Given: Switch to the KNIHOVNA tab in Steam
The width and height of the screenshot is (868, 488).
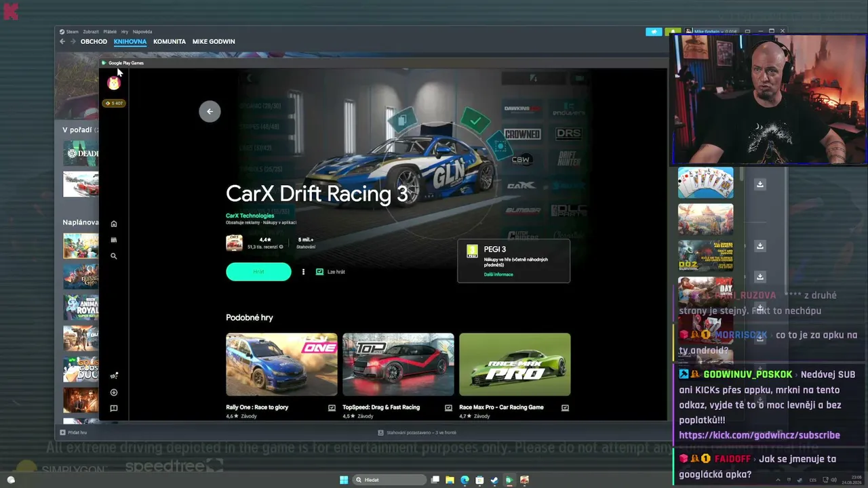Looking at the screenshot, I should [x=130, y=41].
